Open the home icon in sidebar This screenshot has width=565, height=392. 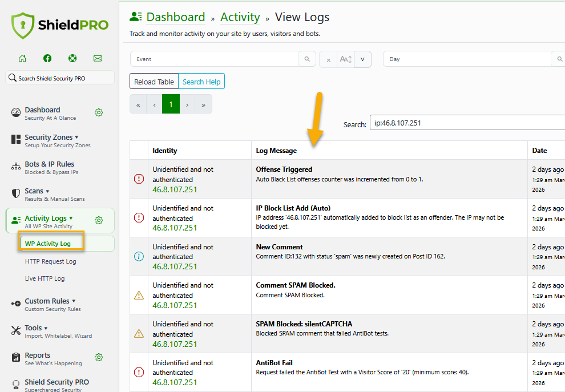(22, 58)
